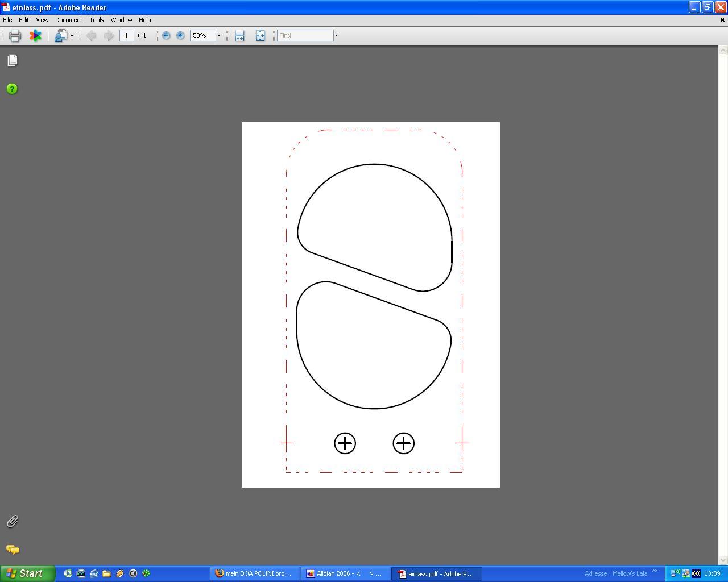Click the Zoom In plus button
728x582 pixels.
point(180,36)
